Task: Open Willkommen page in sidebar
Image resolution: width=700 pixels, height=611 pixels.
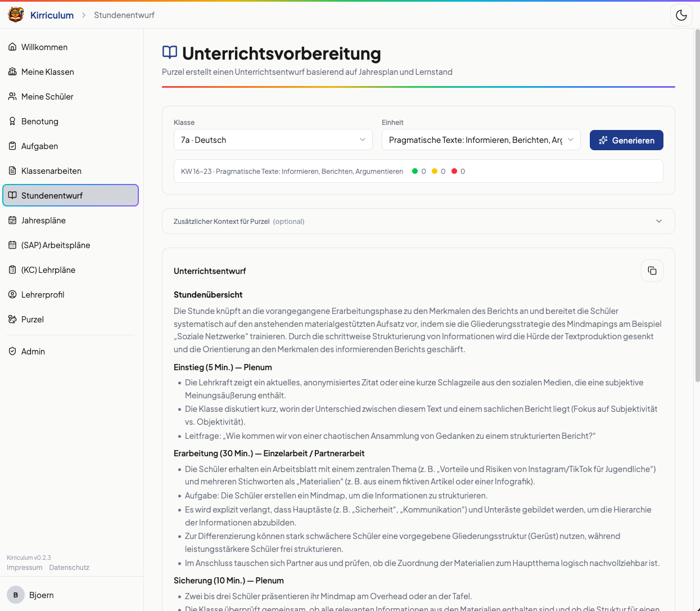Action: coord(71,47)
